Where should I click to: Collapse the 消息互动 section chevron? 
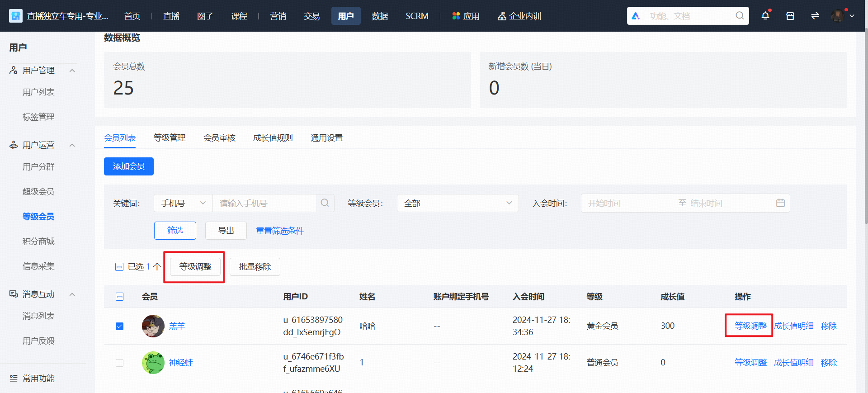pos(72,294)
